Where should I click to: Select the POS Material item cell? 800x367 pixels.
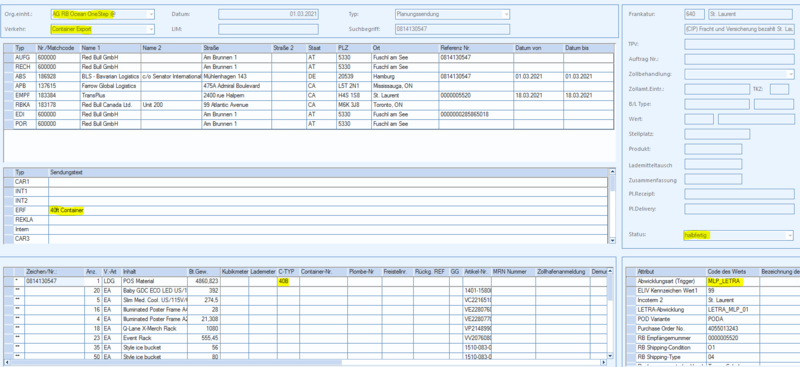pos(154,281)
